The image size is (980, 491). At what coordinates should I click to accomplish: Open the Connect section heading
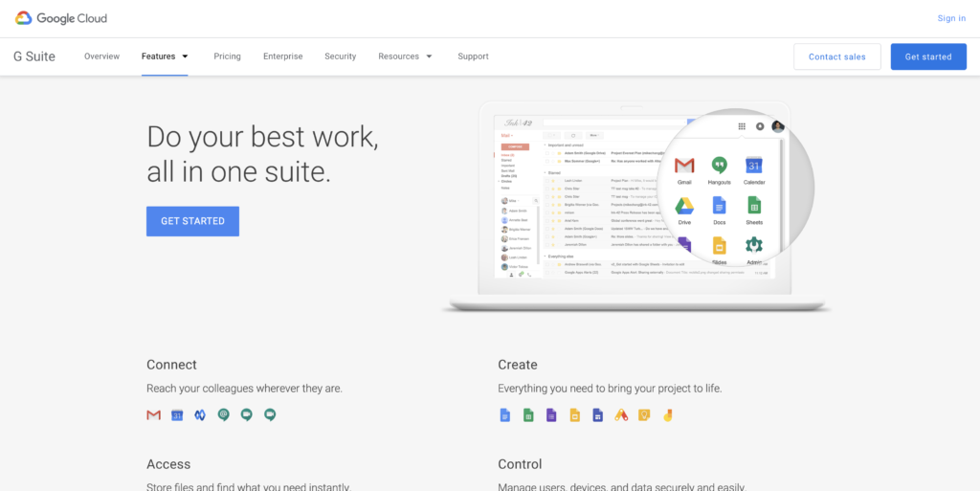171,365
